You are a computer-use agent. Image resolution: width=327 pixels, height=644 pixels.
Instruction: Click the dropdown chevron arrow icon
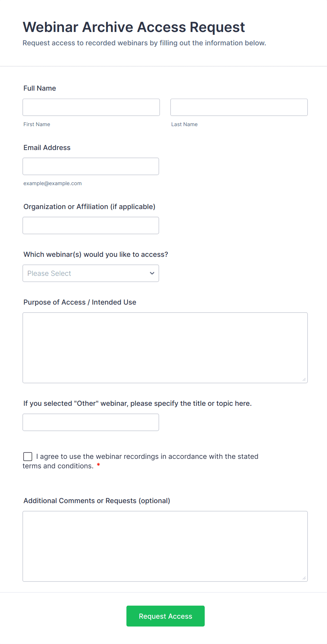point(152,273)
